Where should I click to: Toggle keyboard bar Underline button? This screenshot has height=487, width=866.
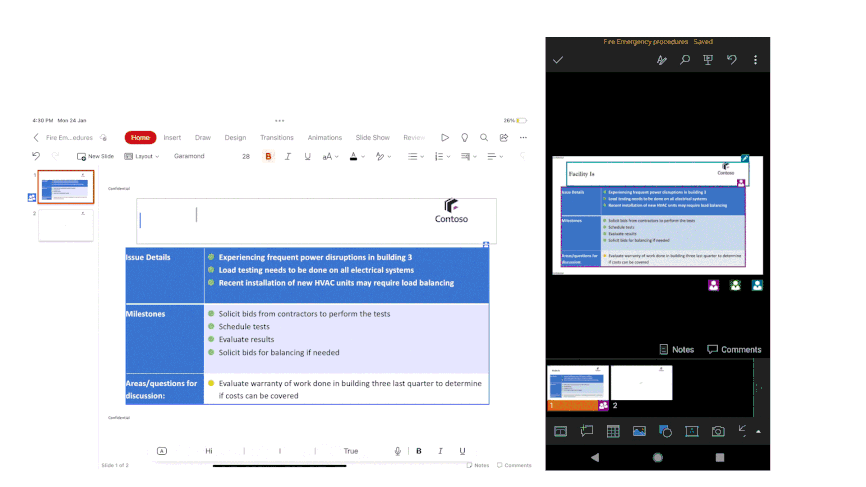click(462, 451)
